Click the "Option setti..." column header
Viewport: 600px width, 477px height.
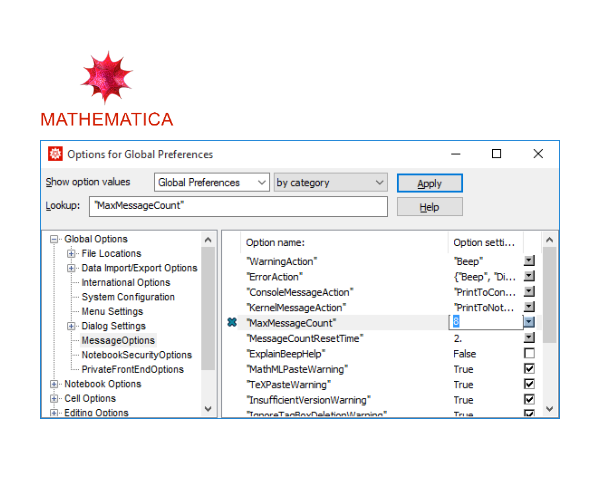tap(485, 243)
